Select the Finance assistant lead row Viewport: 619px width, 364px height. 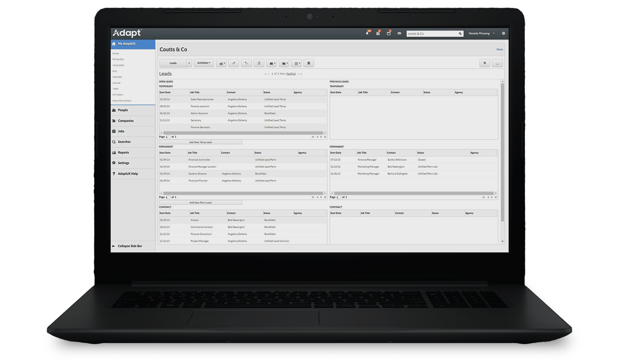243,106
